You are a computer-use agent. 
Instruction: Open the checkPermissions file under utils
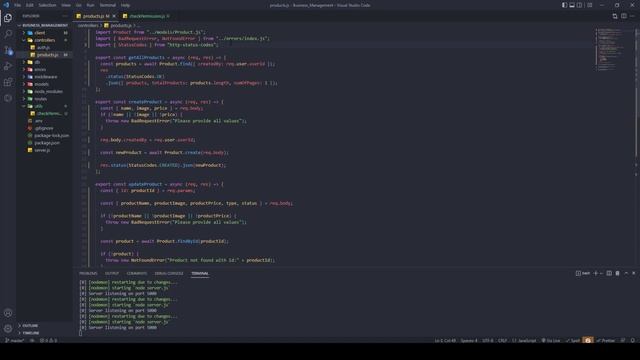click(44, 113)
